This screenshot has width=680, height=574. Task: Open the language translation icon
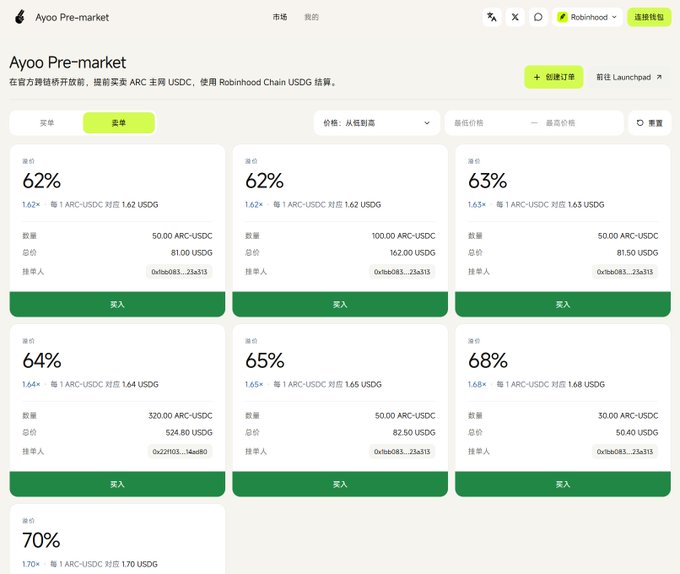coord(492,17)
